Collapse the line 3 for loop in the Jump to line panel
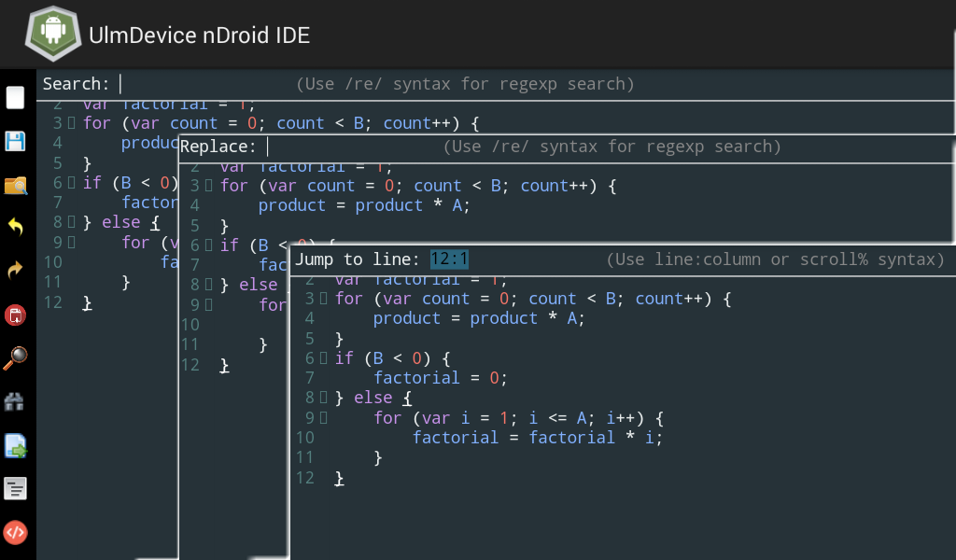956x560 pixels. pos(324,299)
